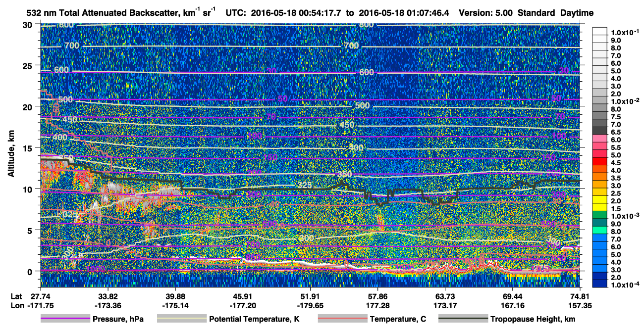Click altitude axis tick label 10
The width and height of the screenshot is (644, 330).
[x=27, y=189]
